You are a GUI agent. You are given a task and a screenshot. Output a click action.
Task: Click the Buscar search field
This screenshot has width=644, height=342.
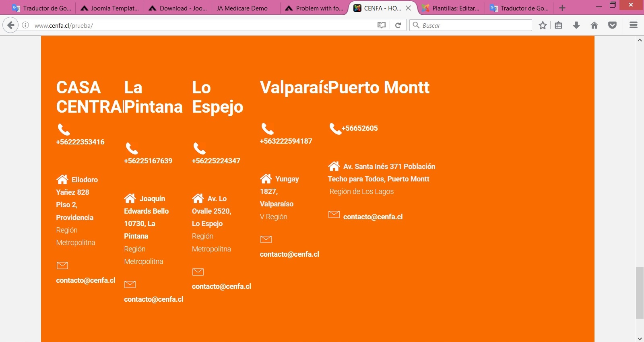coord(471,25)
